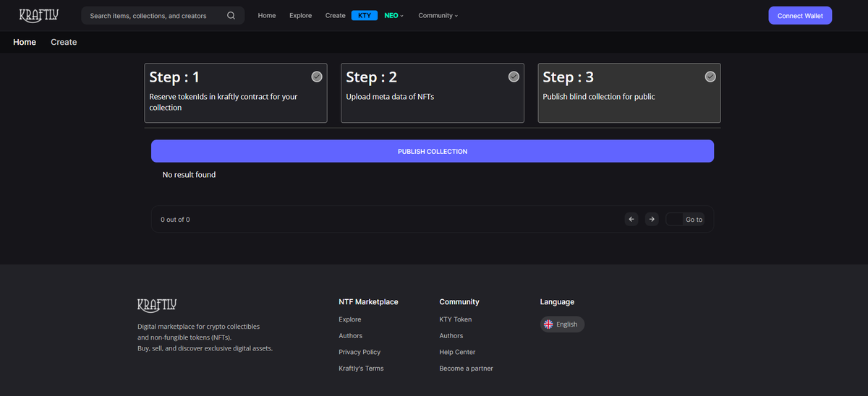This screenshot has width=868, height=396.
Task: Select Step 3 publish blind collection card
Action: coord(629,92)
